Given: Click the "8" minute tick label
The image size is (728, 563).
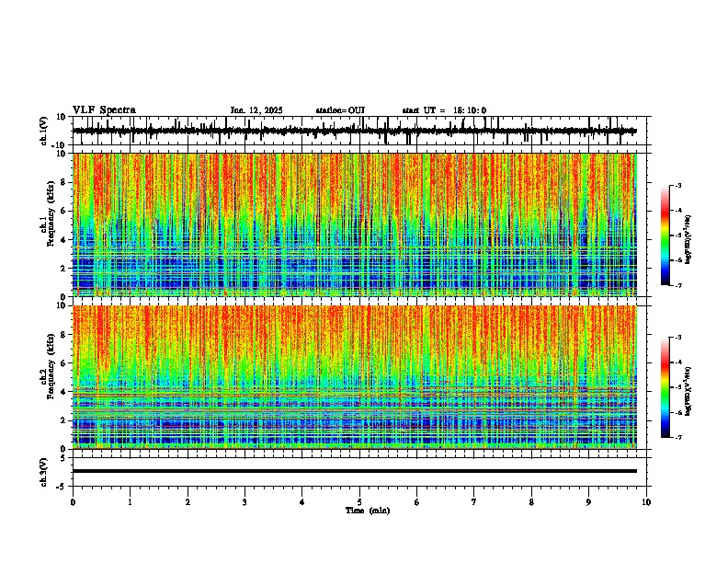Looking at the screenshot, I should point(531,502).
